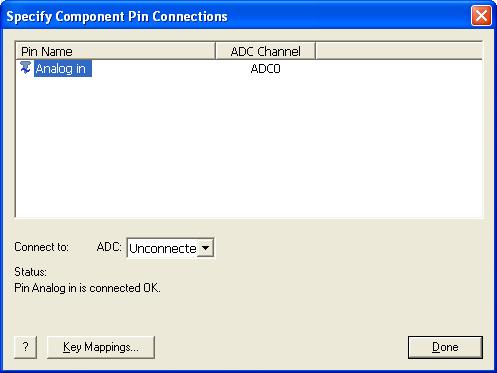
Task: Click the Unconnected combo box text
Action: click(x=163, y=248)
